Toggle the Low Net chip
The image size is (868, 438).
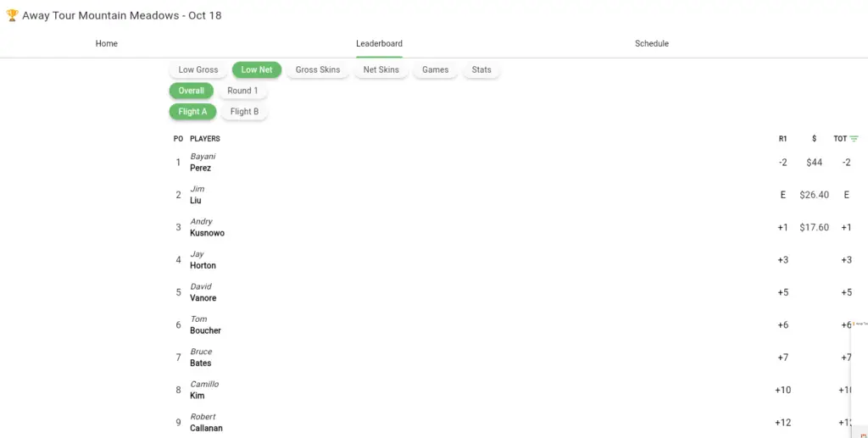pos(257,69)
